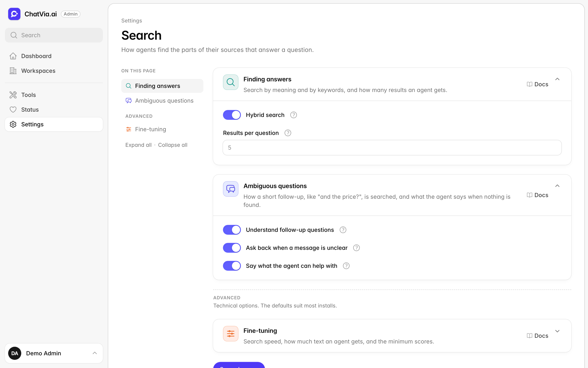Click the Ambiguous questions card chat icon
The width and height of the screenshot is (588, 368).
[231, 189]
